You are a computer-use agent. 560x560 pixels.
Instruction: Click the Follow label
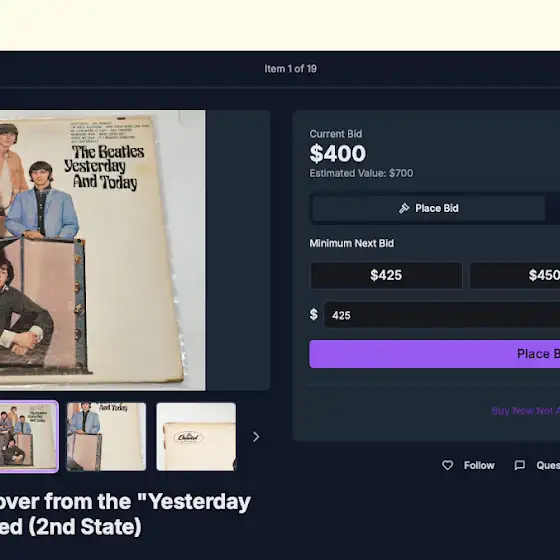479,465
